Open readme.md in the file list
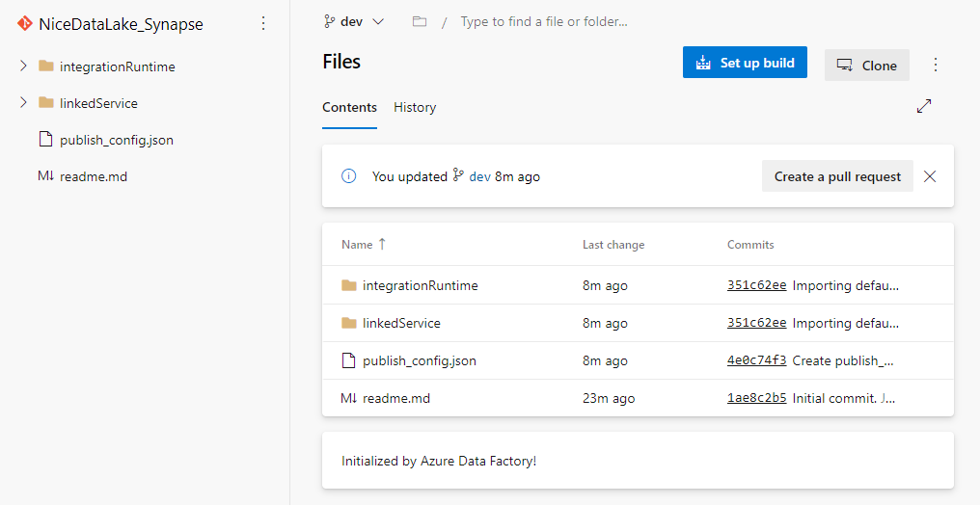980x505 pixels. coord(396,398)
